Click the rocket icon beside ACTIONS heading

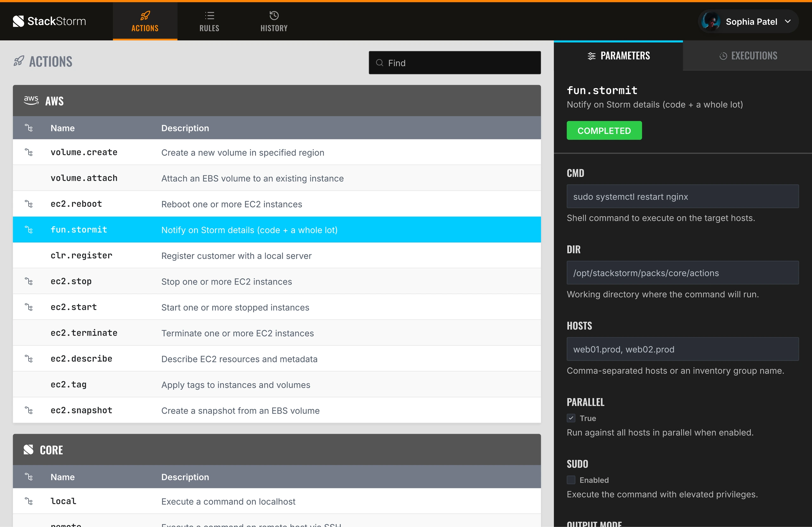pos(19,62)
